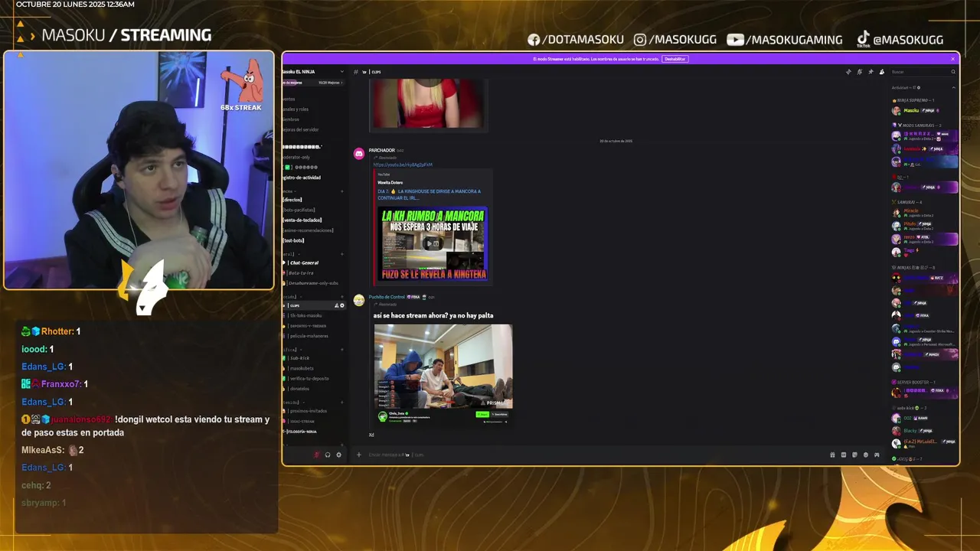Click notification settings bell icon in header
The height and width of the screenshot is (551, 980).
[859, 72]
